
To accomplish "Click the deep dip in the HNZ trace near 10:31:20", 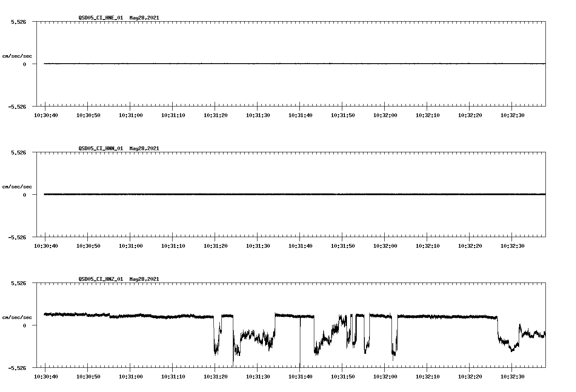I will point(215,350).
